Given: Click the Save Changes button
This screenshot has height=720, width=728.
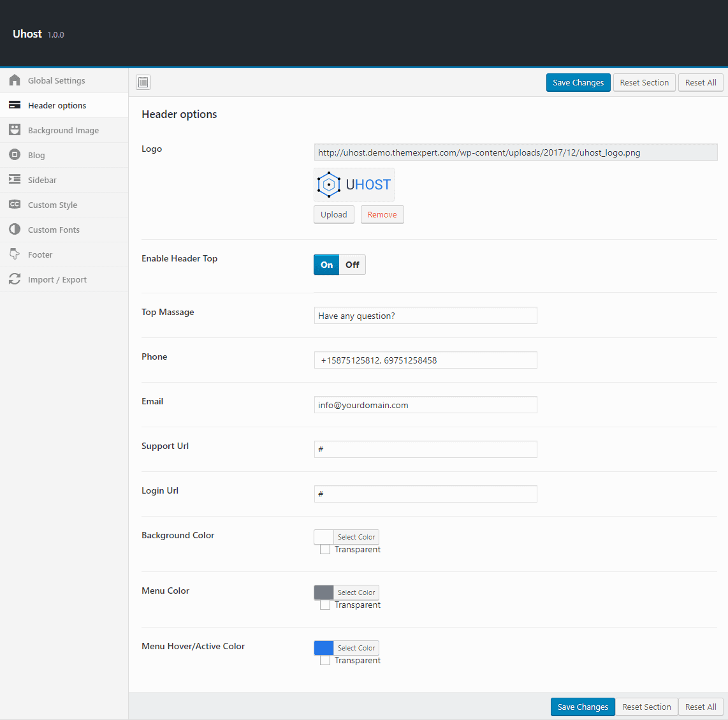Looking at the screenshot, I should point(578,82).
